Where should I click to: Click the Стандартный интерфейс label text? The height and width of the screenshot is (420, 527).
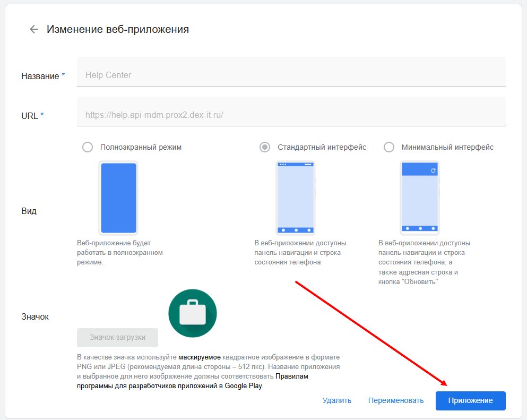pos(322,147)
